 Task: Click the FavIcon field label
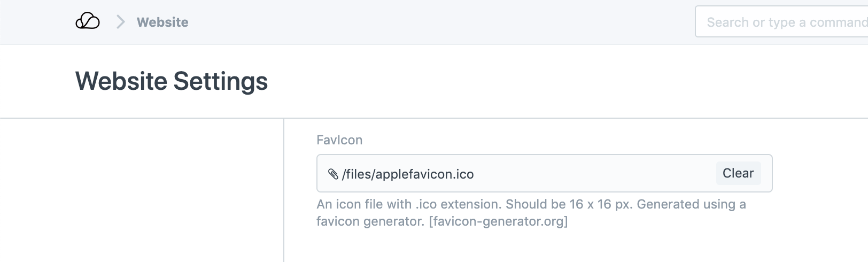pos(339,140)
